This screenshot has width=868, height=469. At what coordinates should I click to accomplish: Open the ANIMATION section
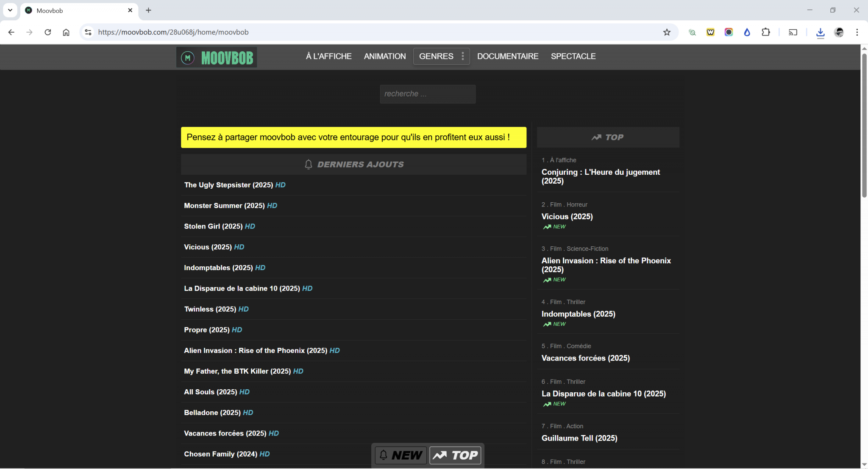pos(384,56)
